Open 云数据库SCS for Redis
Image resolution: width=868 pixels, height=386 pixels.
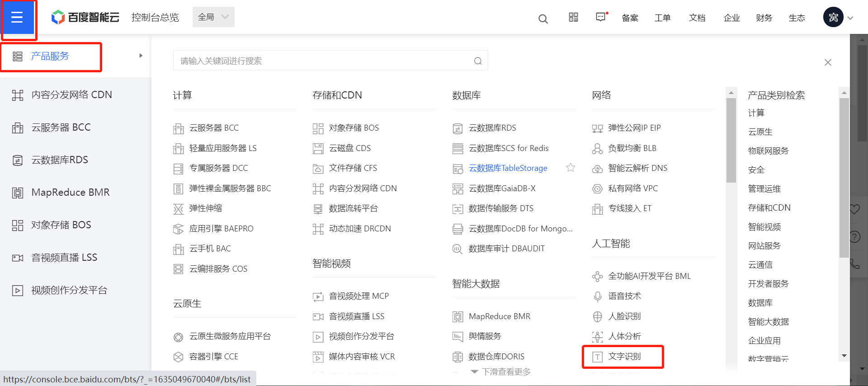(x=509, y=148)
